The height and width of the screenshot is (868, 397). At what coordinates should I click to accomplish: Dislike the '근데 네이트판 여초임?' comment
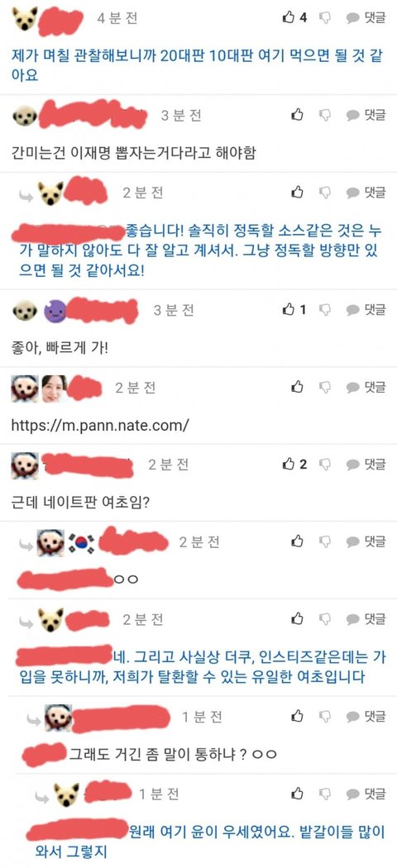[326, 465]
